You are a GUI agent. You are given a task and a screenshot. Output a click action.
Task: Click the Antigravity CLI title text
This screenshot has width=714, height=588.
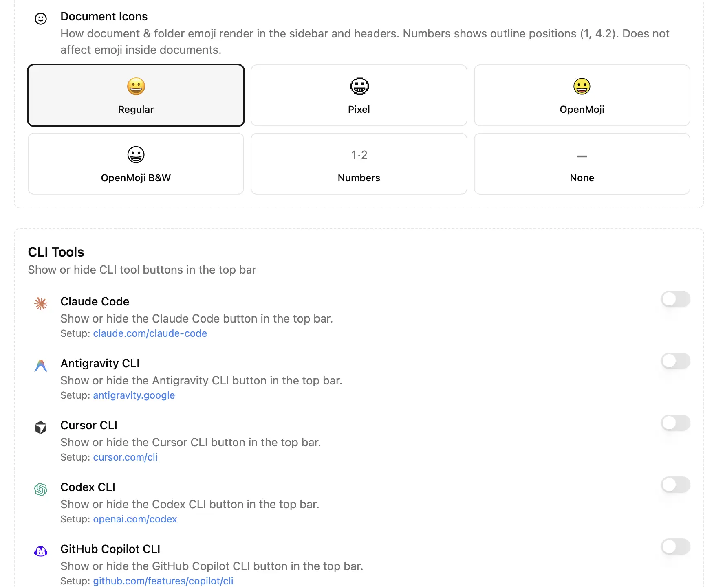coord(100,363)
